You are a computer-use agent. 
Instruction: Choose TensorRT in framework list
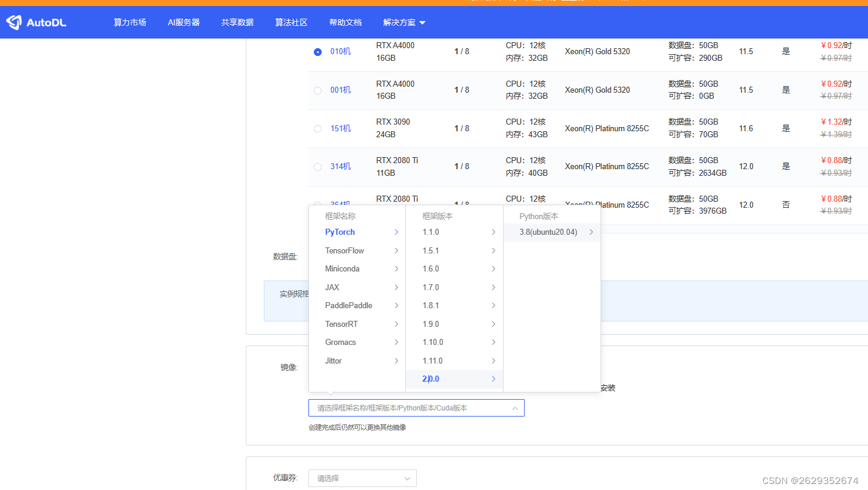tap(357, 324)
